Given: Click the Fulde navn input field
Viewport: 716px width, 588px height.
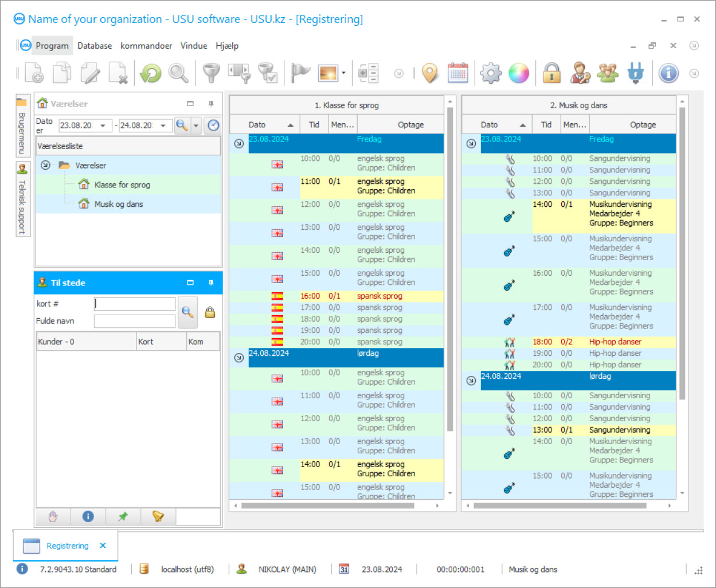Looking at the screenshot, I should [x=135, y=321].
